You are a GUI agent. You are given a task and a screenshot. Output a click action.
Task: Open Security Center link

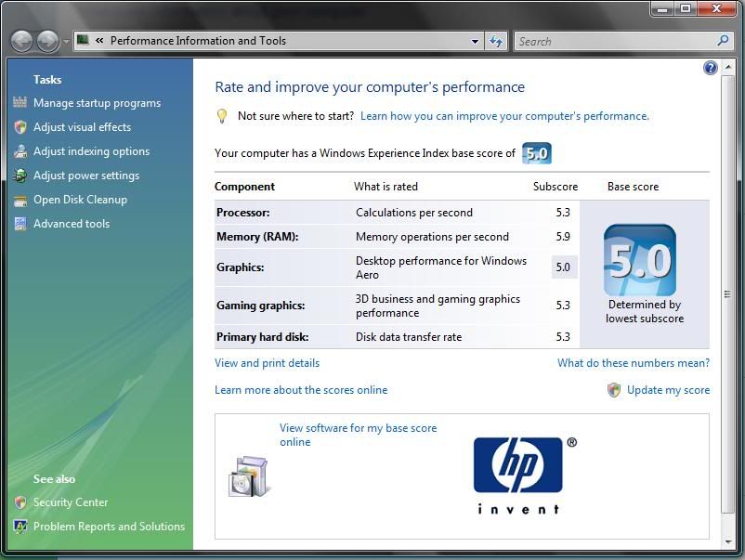point(71,502)
